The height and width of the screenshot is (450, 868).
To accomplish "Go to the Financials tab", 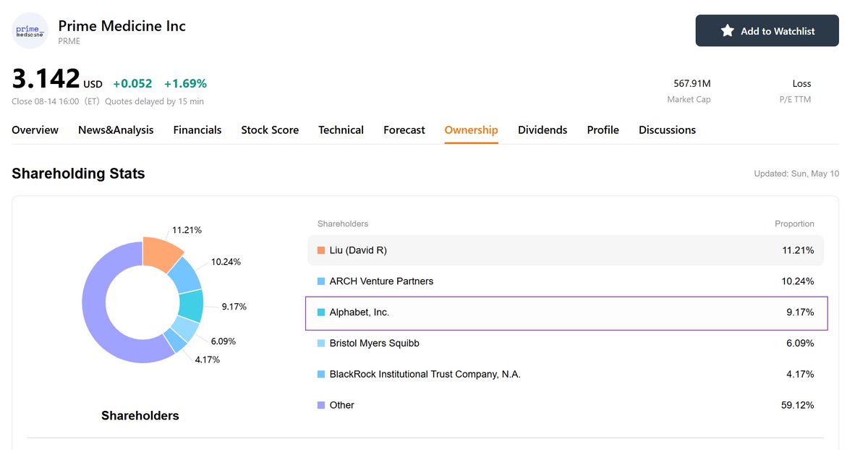I will point(197,130).
